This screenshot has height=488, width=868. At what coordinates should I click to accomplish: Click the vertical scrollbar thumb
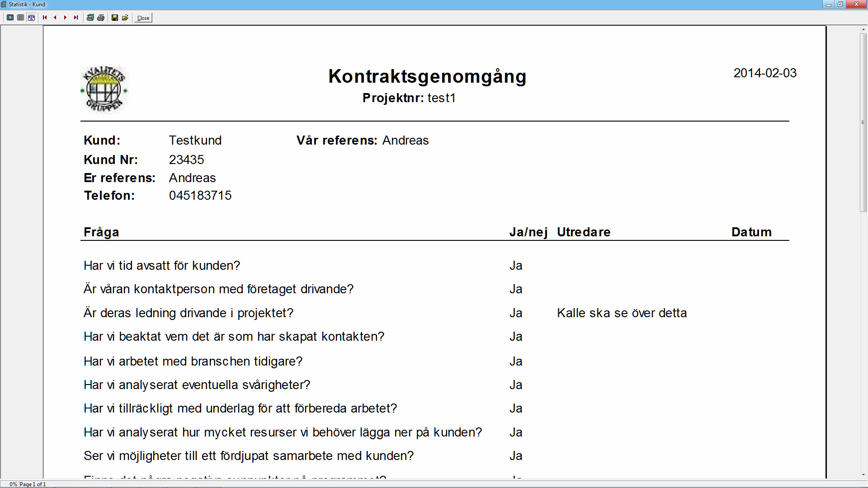863,122
